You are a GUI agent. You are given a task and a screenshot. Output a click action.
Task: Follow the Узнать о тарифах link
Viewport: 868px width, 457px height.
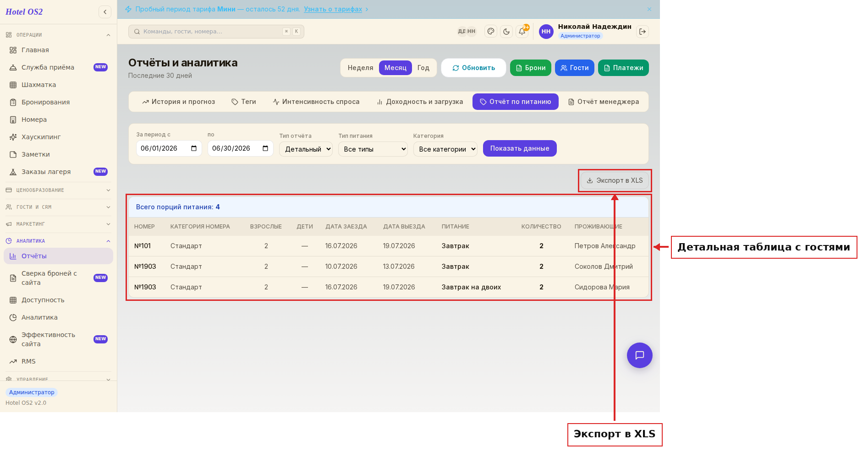[x=333, y=9]
